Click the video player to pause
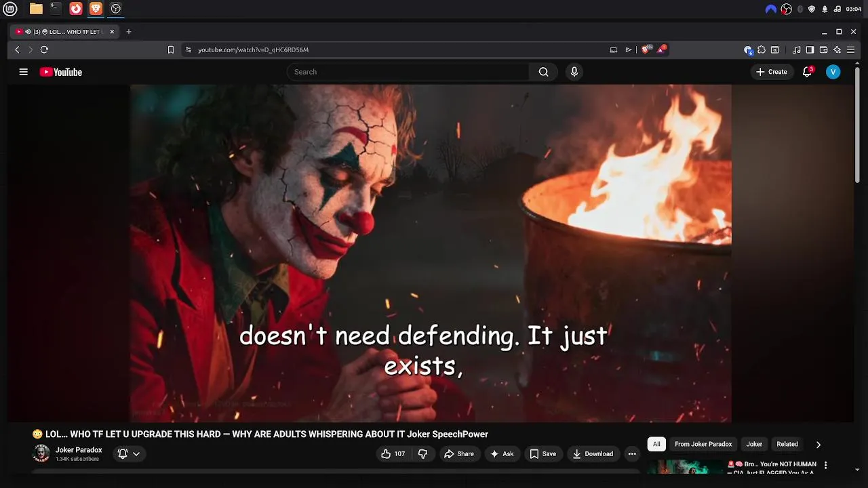Screen dimensions: 868x488 431,252
